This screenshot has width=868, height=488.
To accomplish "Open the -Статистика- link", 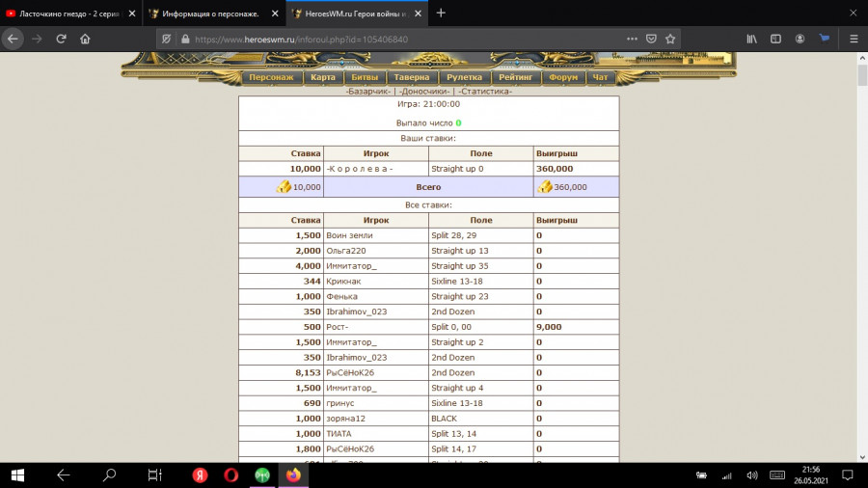I will [485, 91].
